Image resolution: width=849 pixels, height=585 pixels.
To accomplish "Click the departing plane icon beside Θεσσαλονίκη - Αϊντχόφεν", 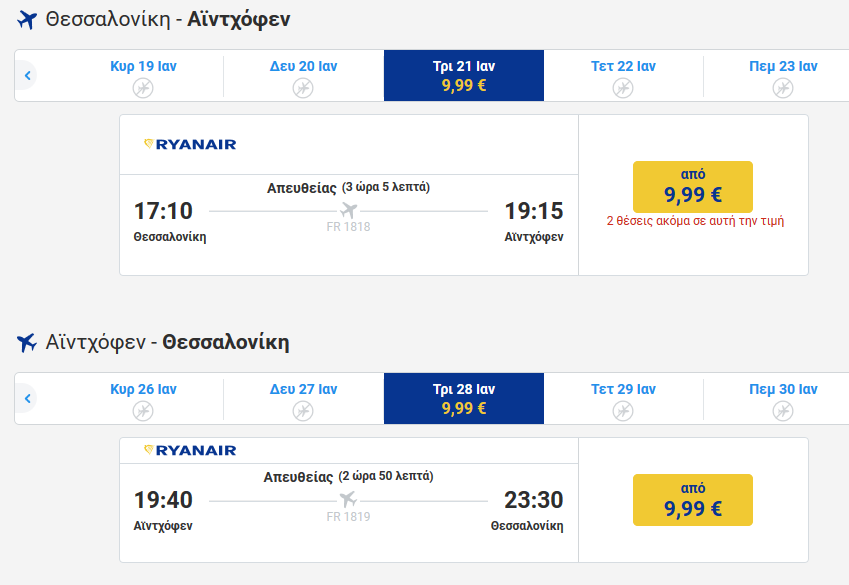I will 27,20.
